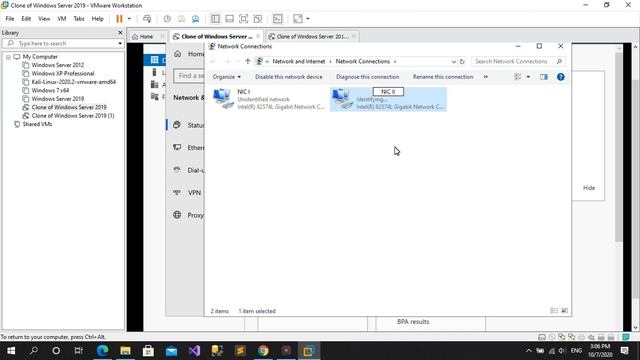Click the VMware pause VM button
Image resolution: width=640 pixels, height=360 pixels.
click(119, 19)
